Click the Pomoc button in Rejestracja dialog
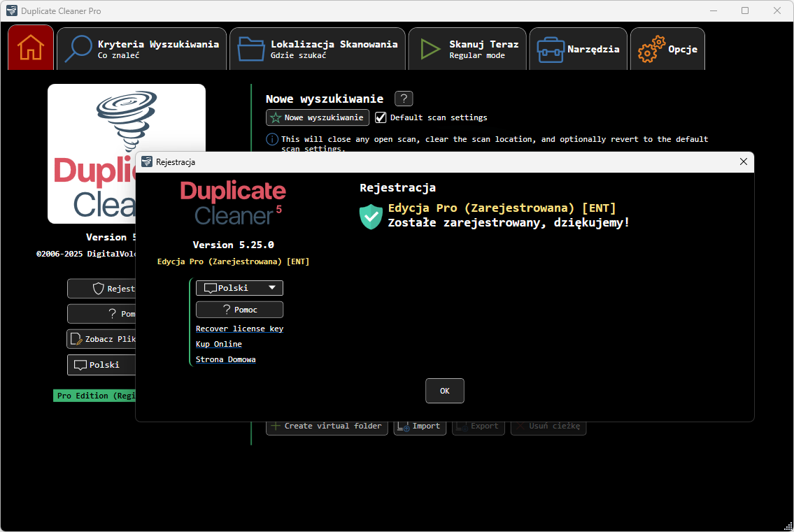794x532 pixels. point(239,310)
